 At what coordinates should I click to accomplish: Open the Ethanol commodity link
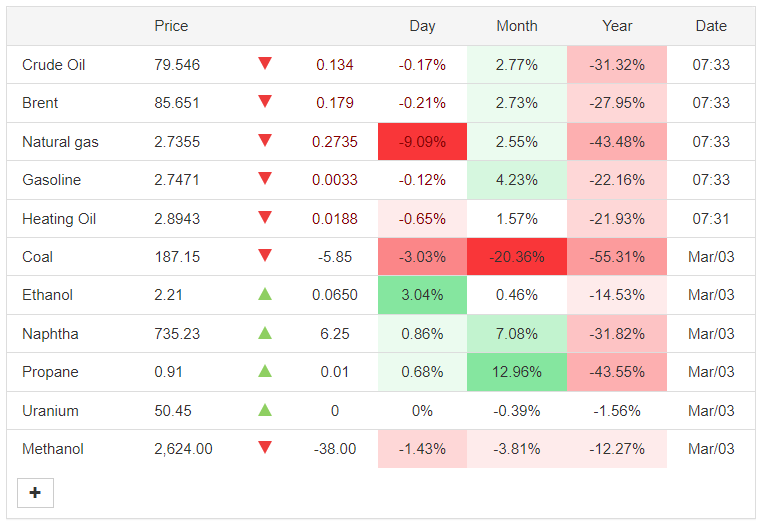click(x=47, y=295)
